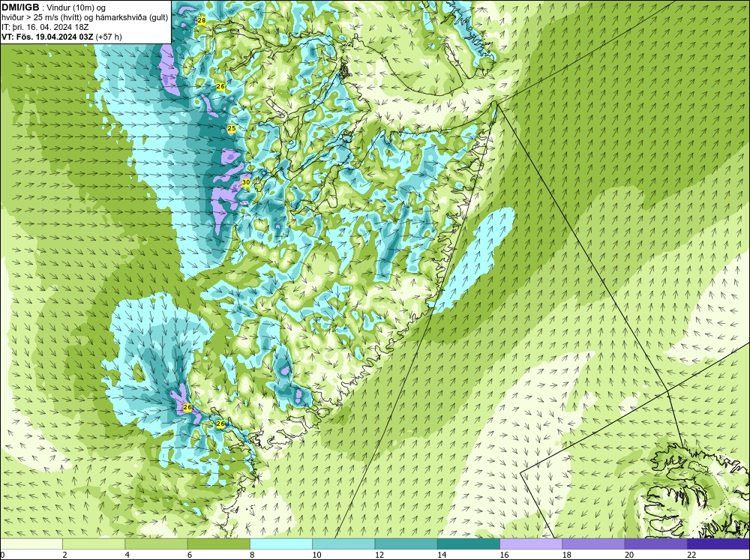Image resolution: width=750 pixels, height=560 pixels.
Task: Click the light teal 10–12 m/s swatch
Action: [343, 544]
